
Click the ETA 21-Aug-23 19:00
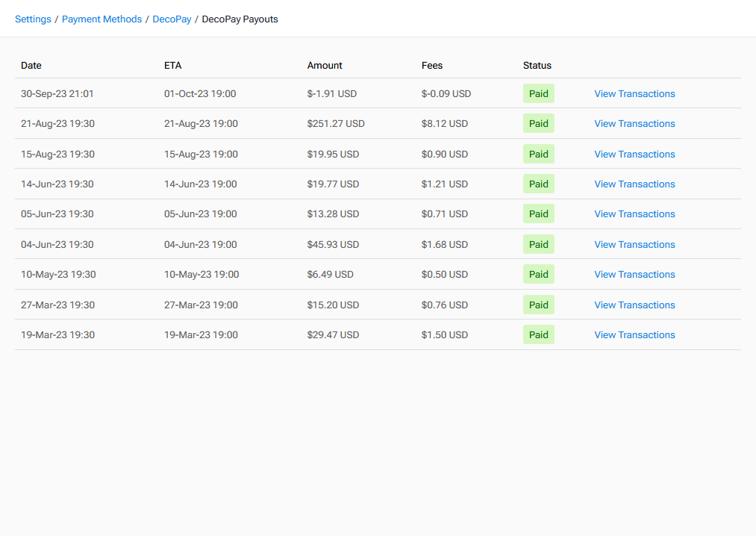(x=201, y=123)
